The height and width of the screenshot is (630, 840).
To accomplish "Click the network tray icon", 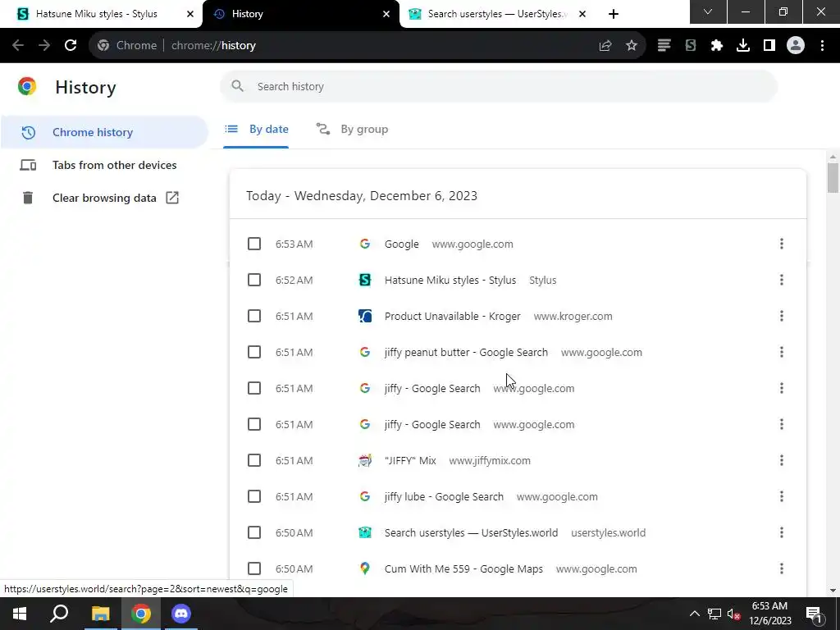I will (x=714, y=614).
